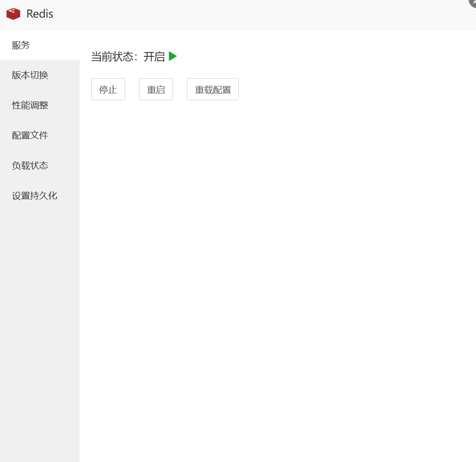
Task: Go to the 设置持久化 tab
Action: point(40,196)
